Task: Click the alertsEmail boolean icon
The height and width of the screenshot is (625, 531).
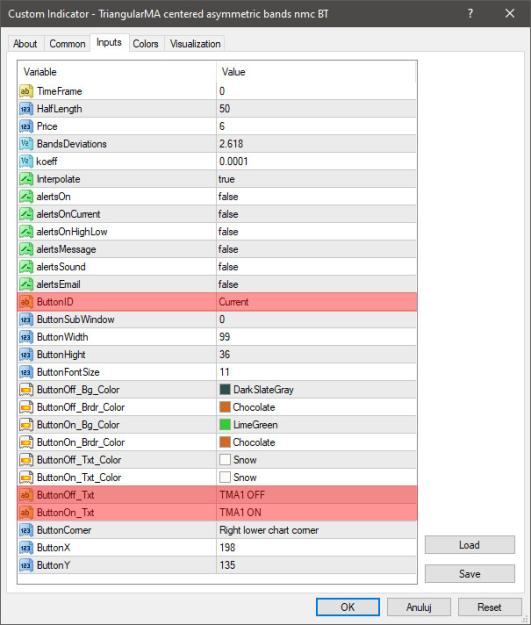Action: pyautogui.click(x=26, y=284)
